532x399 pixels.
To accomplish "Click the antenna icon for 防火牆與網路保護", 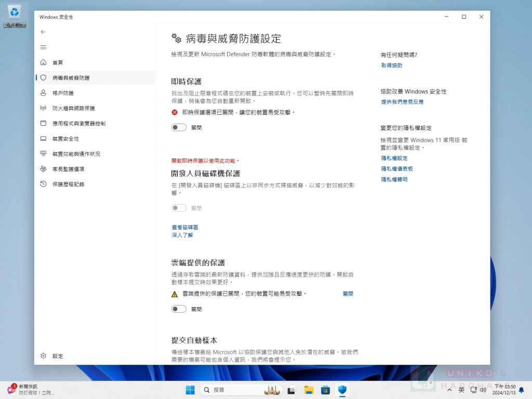I will pos(43,108).
